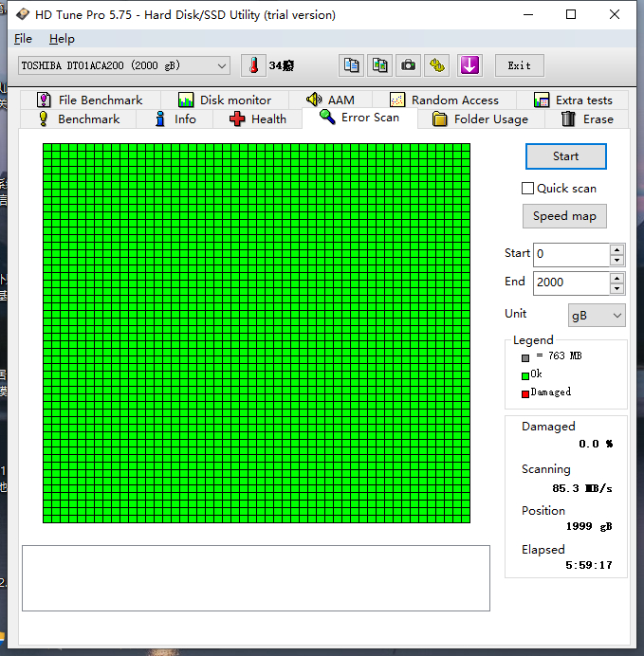Click the purple download arrow icon
Viewport: 644px width, 656px height.
469,65
